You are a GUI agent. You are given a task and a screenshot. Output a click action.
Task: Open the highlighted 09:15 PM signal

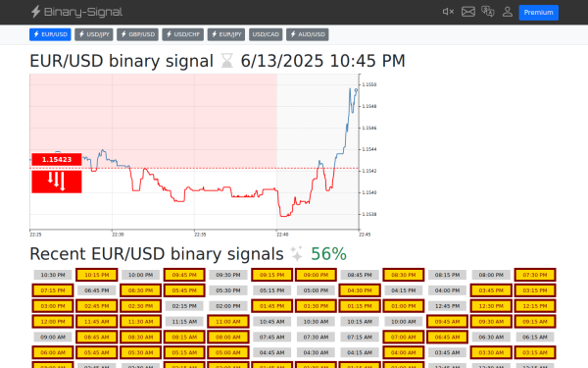(x=272, y=275)
